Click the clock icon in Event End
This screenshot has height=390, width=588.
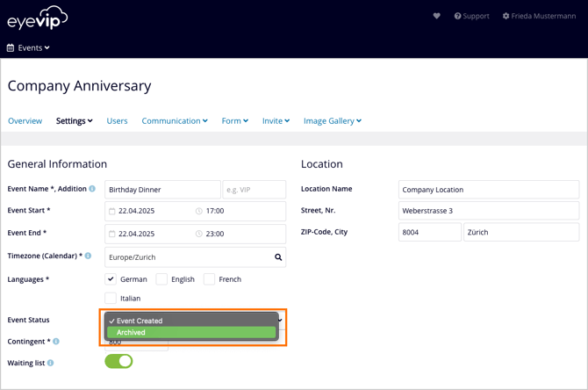coord(199,235)
